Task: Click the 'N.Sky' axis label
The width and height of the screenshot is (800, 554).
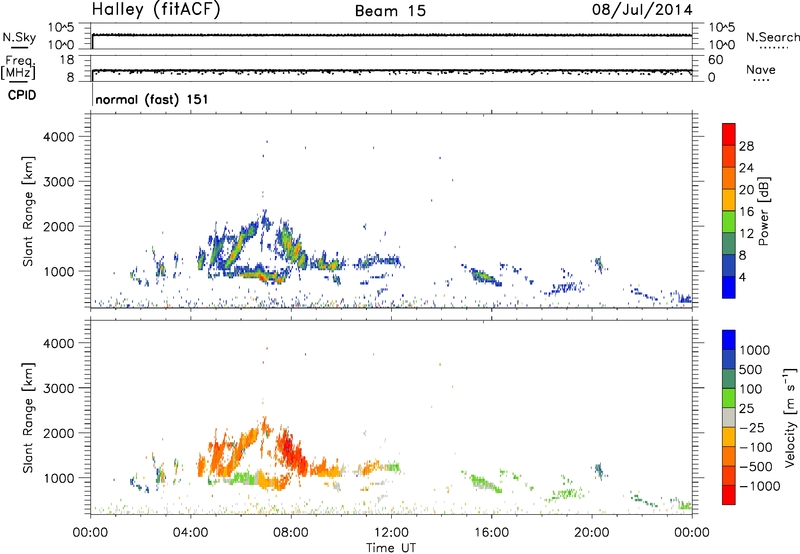Action: (x=19, y=37)
